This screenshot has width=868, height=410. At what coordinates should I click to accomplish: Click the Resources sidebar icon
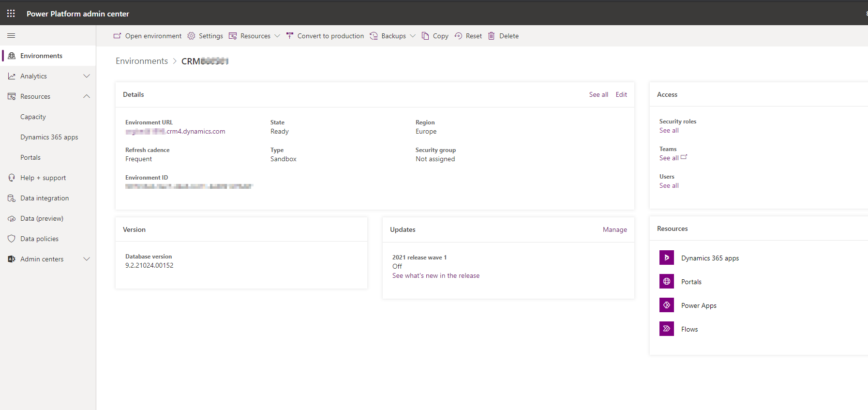point(12,96)
